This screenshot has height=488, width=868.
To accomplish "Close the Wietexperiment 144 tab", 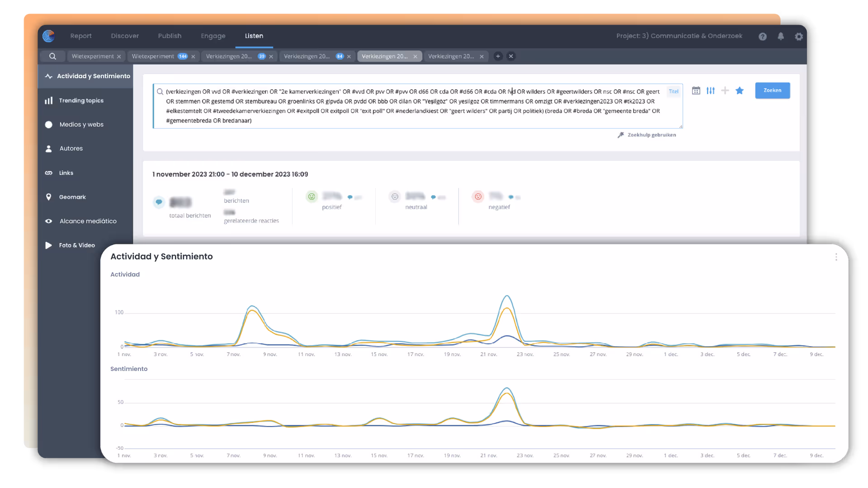I will (x=193, y=56).
